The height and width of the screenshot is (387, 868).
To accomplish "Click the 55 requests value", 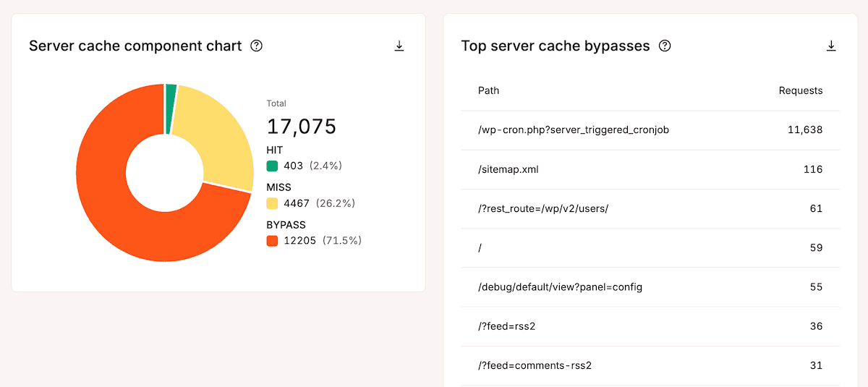I will (817, 287).
